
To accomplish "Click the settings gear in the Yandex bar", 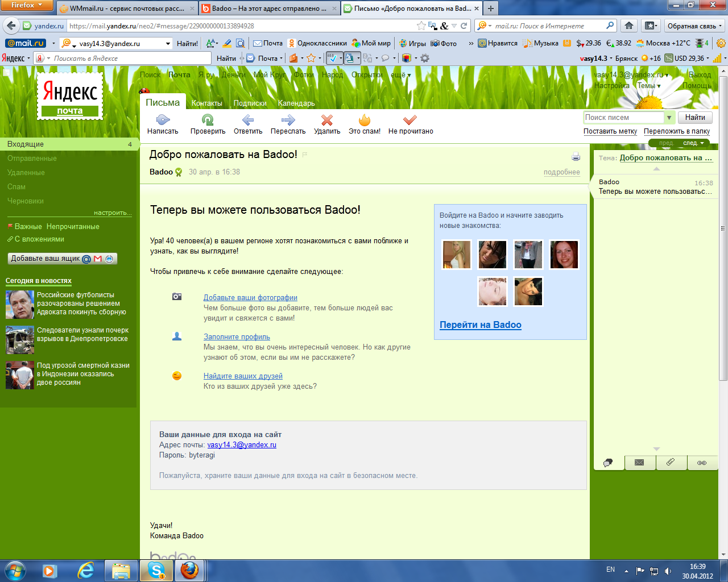I will pos(425,58).
